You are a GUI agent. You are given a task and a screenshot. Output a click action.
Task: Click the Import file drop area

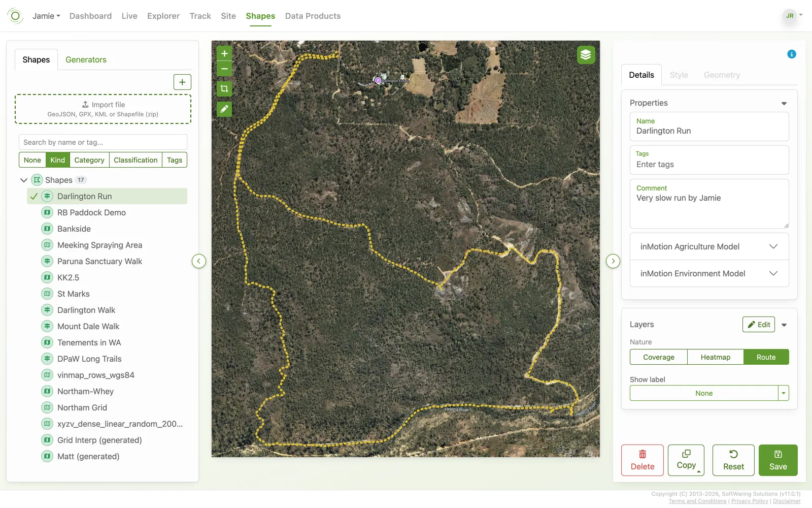tap(103, 109)
